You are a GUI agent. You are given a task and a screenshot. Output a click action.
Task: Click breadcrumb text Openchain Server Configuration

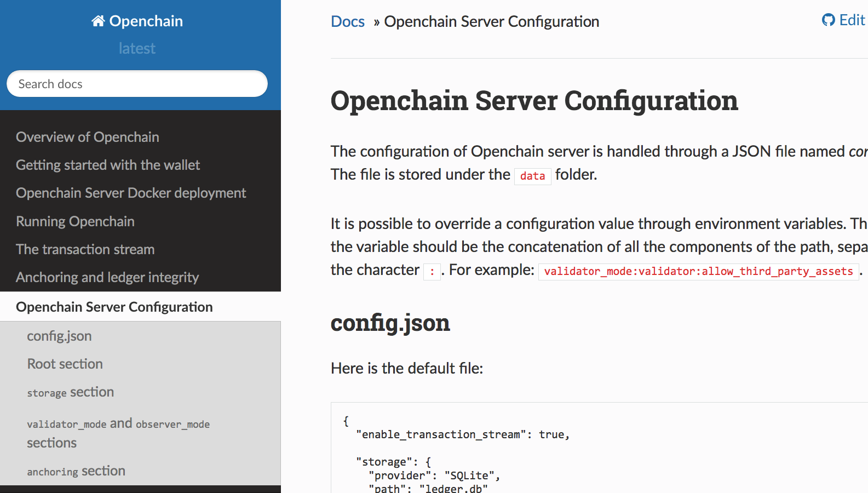pyautogui.click(x=492, y=21)
